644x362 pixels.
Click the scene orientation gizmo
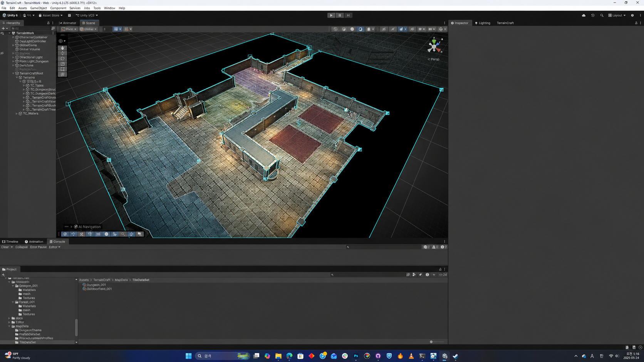tap(434, 47)
